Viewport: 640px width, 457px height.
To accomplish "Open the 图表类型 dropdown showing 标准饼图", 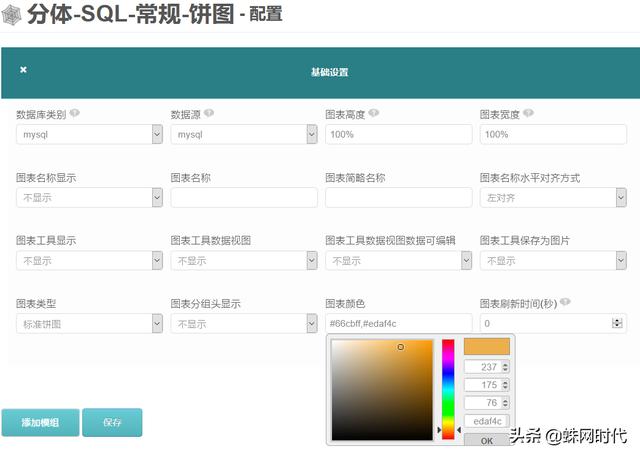I will tap(89, 324).
